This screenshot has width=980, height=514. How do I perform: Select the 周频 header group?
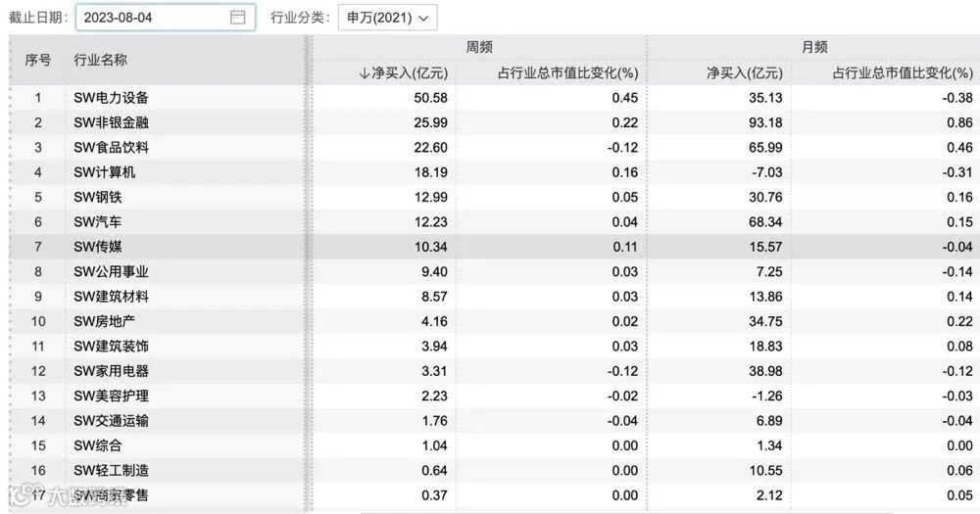479,47
